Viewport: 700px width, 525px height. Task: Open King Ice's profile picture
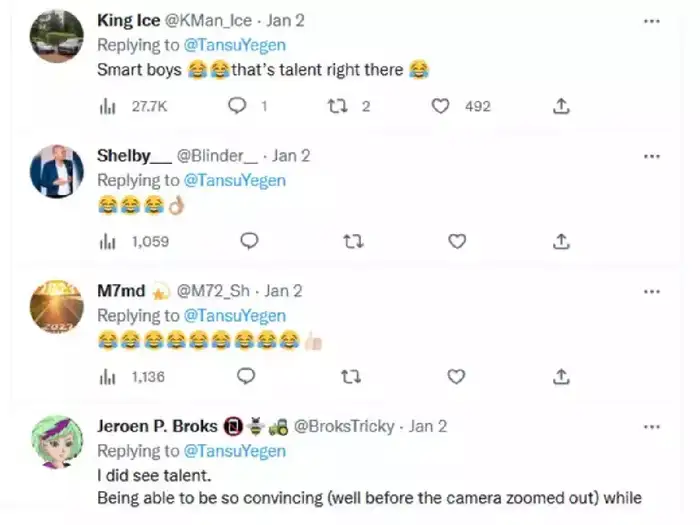[57, 37]
